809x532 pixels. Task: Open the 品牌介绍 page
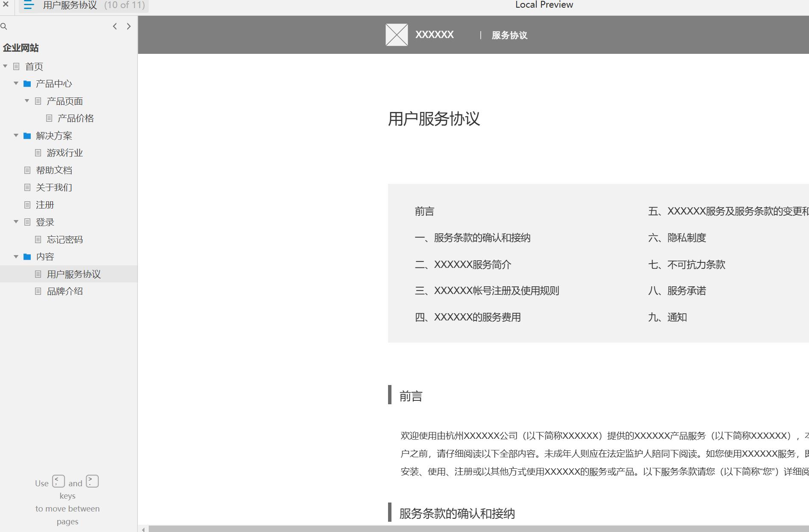tap(65, 291)
